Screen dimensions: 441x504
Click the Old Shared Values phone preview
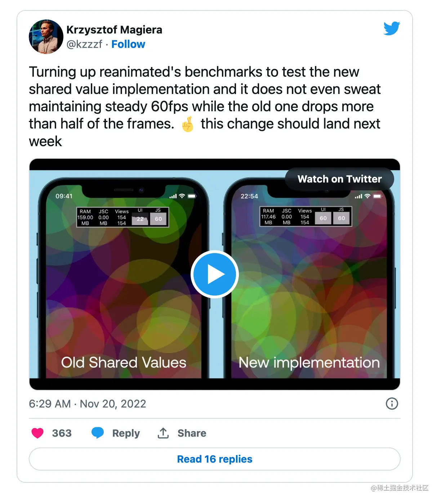pyautogui.click(x=123, y=277)
